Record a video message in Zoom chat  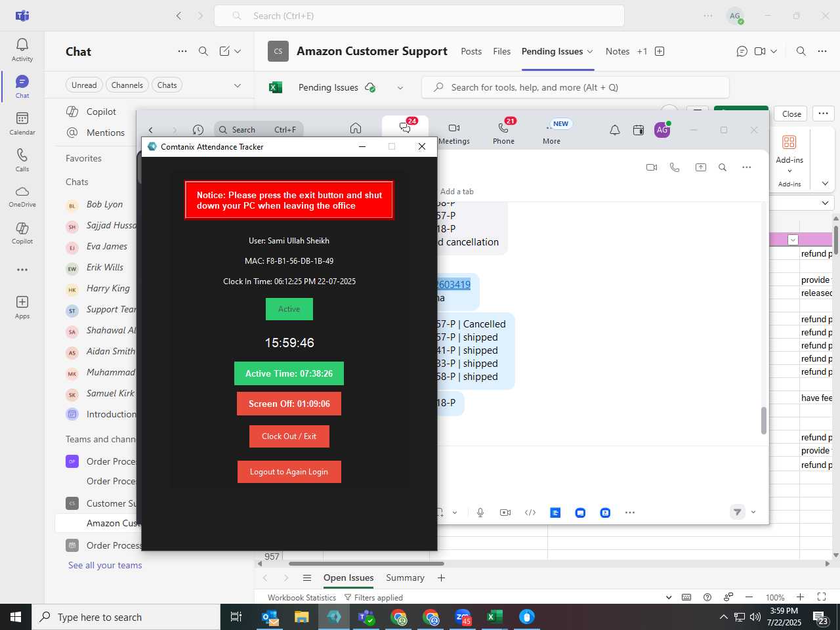505,513
